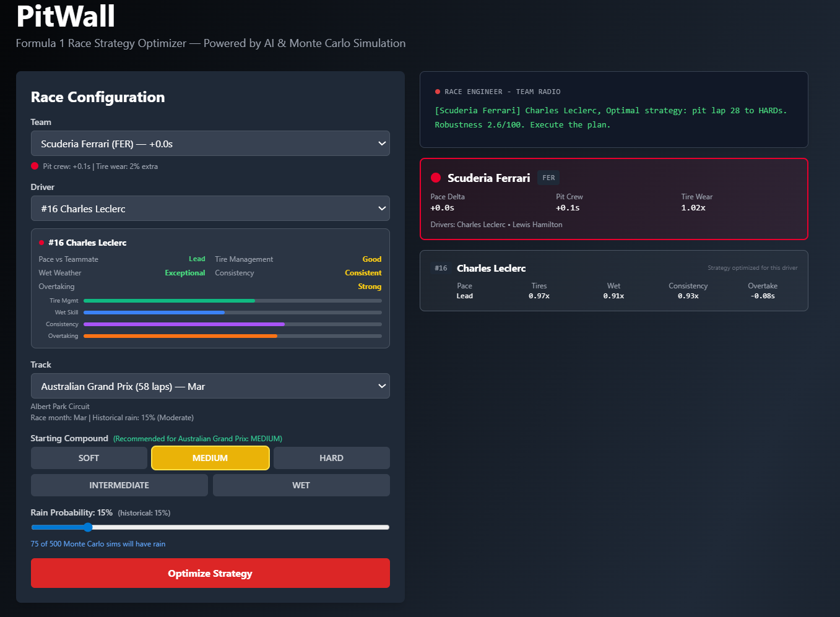Click the red dot next to #16 Charles Leclerc heading

click(41, 243)
